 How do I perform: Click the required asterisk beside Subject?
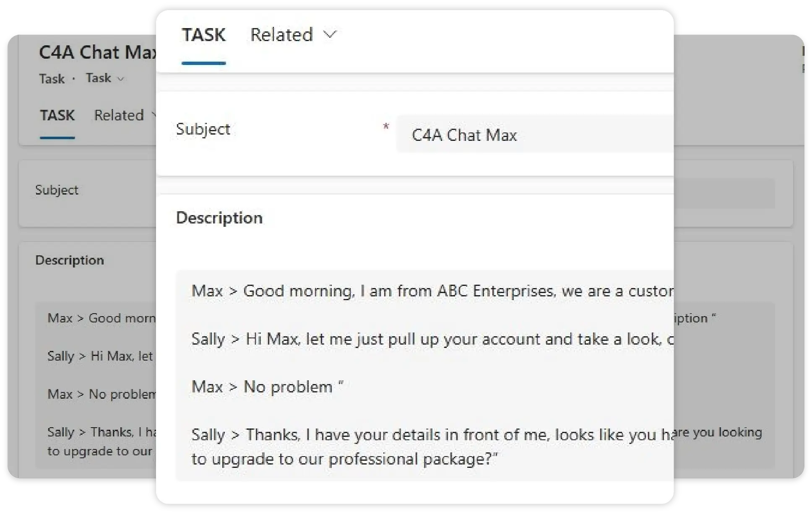tap(386, 126)
